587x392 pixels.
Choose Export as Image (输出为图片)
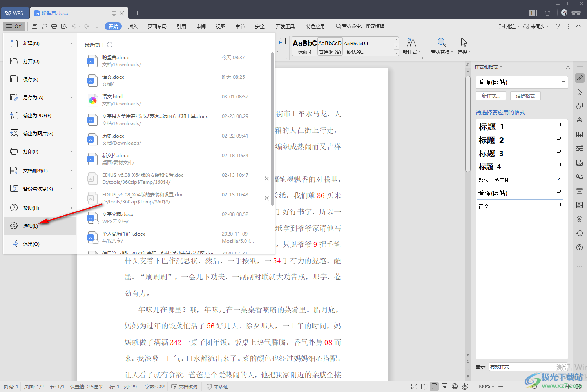[40, 133]
